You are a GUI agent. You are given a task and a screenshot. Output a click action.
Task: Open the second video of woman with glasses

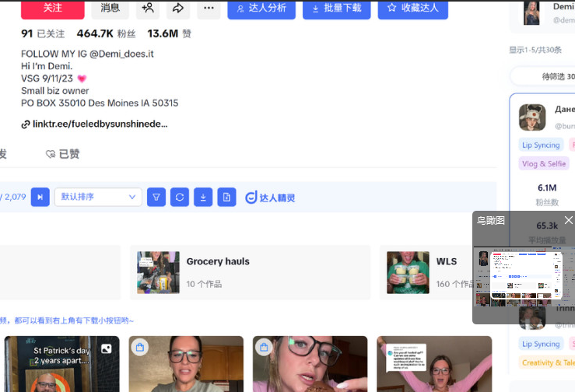point(186,364)
